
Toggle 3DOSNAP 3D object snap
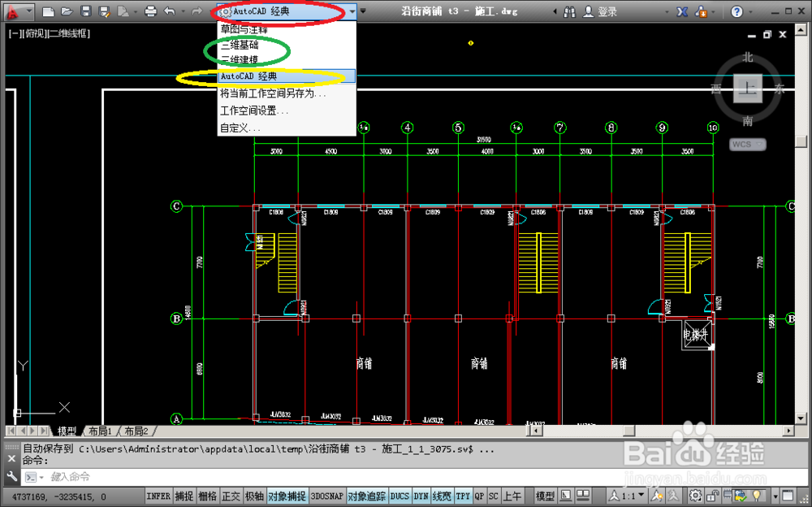326,496
